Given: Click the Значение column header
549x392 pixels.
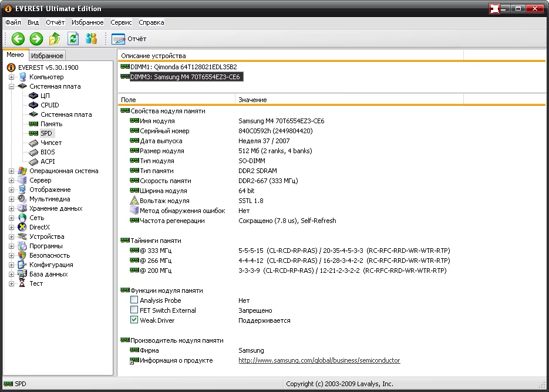Looking at the screenshot, I should (x=252, y=100).
